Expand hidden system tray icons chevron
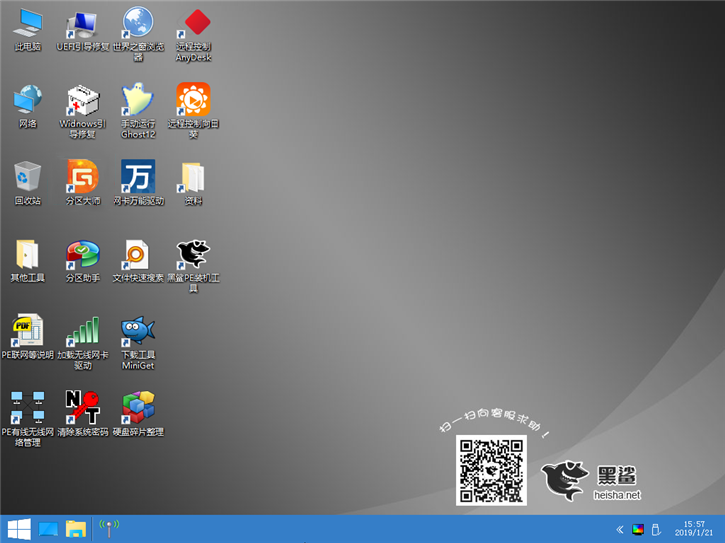This screenshot has height=543, width=725. click(x=620, y=529)
